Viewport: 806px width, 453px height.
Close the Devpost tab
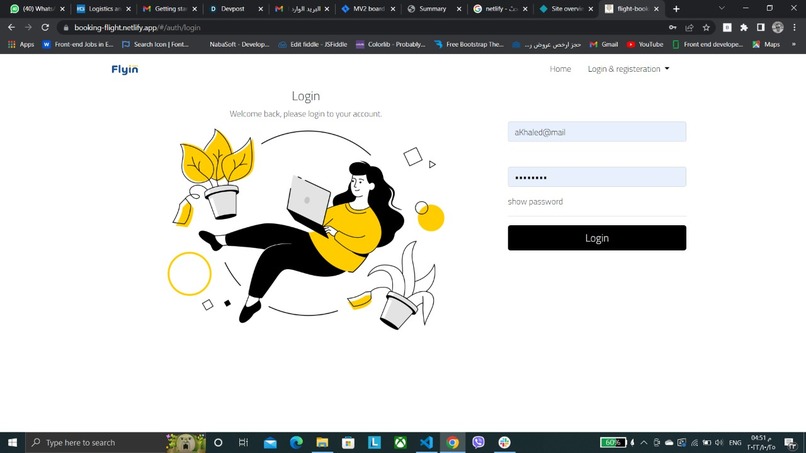click(261, 9)
